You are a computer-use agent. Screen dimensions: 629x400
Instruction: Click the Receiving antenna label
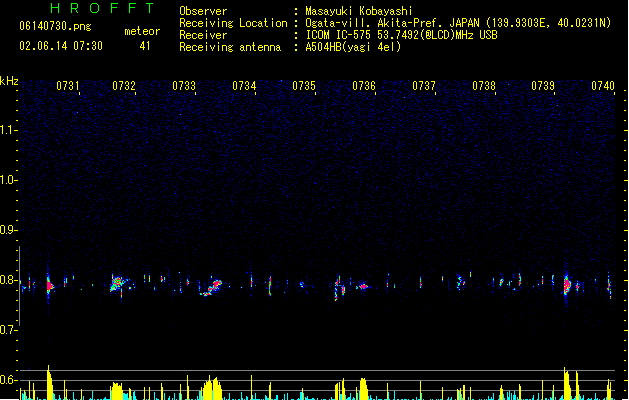pos(230,47)
